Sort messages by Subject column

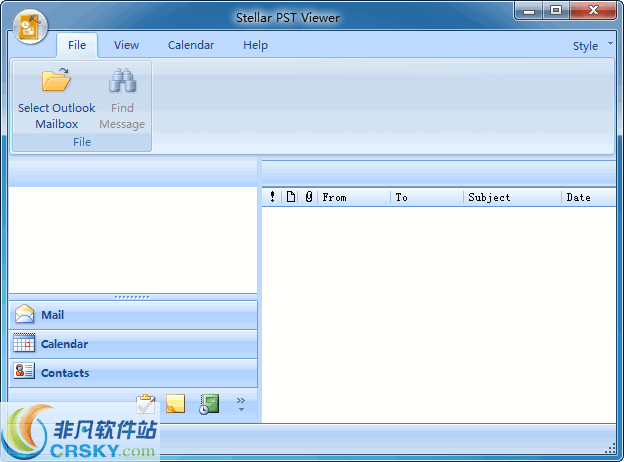coord(513,197)
